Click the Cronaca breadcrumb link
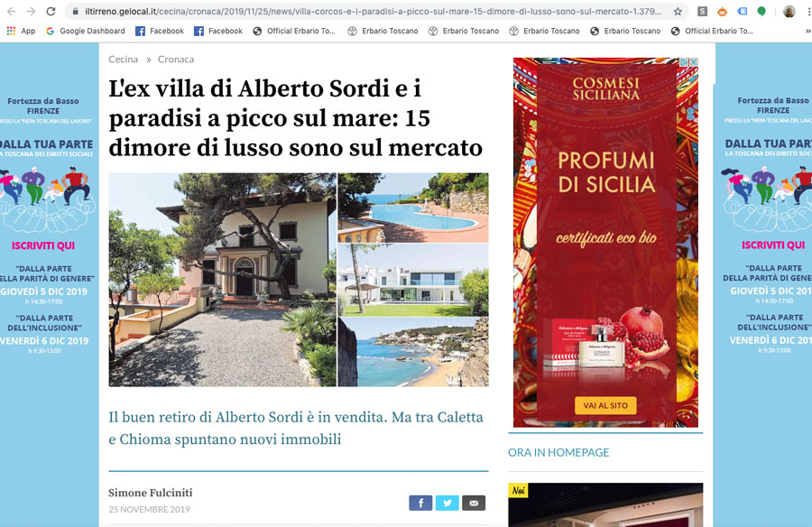This screenshot has height=527, width=812. pos(176,59)
